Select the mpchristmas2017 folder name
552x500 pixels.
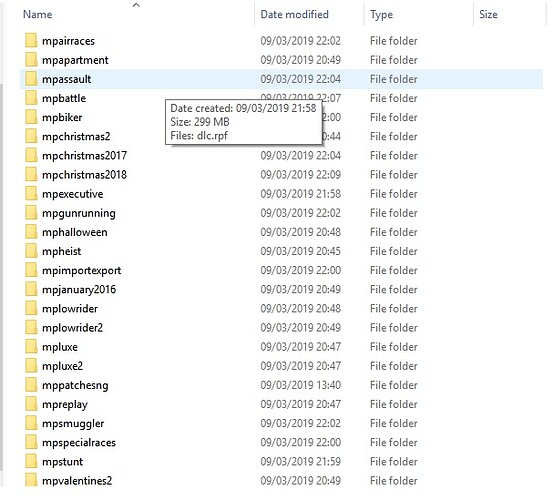(x=84, y=156)
